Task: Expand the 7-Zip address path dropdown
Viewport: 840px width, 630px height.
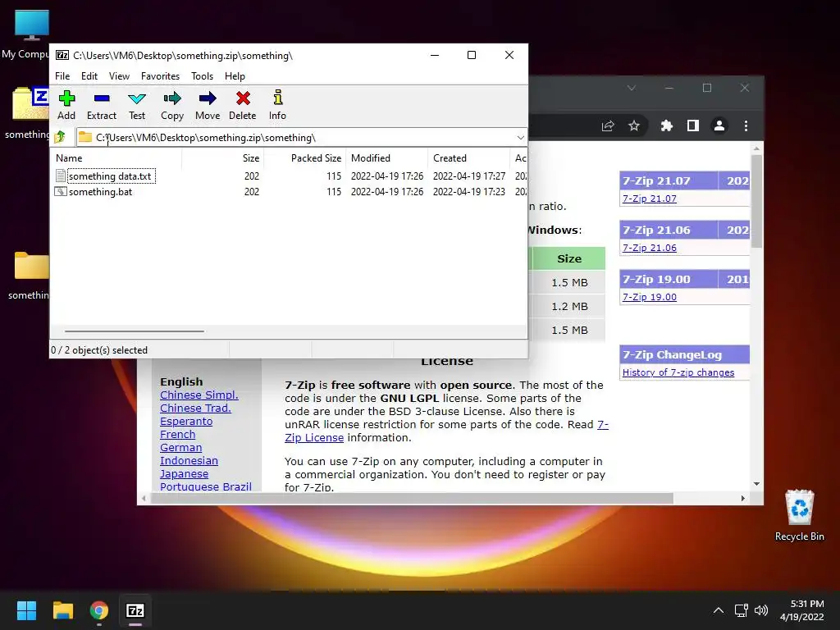Action: [x=520, y=138]
